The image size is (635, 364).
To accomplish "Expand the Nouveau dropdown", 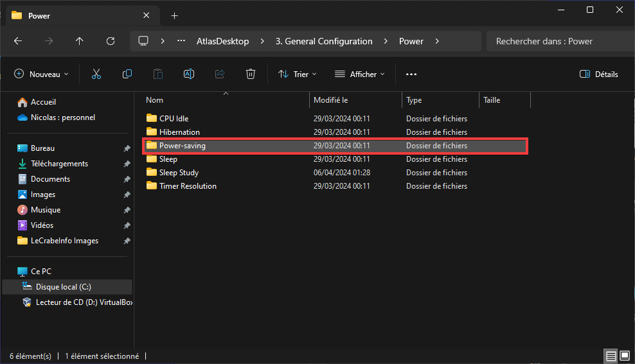I will pos(41,74).
